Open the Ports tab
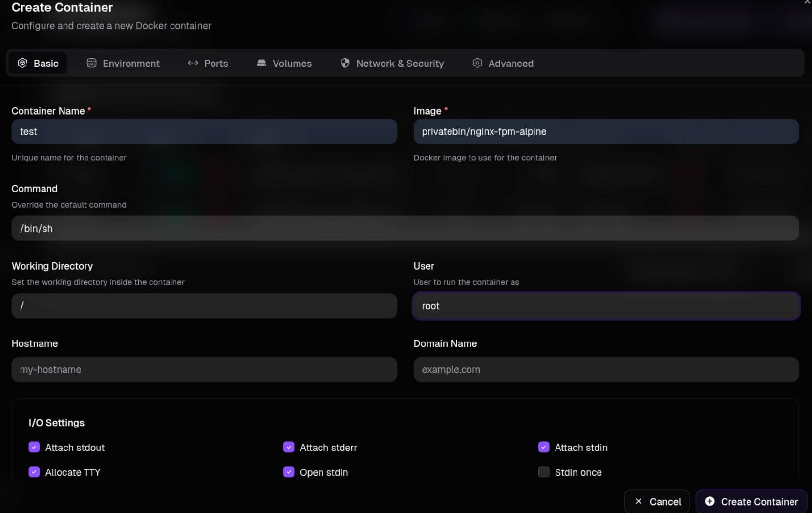 (x=208, y=64)
